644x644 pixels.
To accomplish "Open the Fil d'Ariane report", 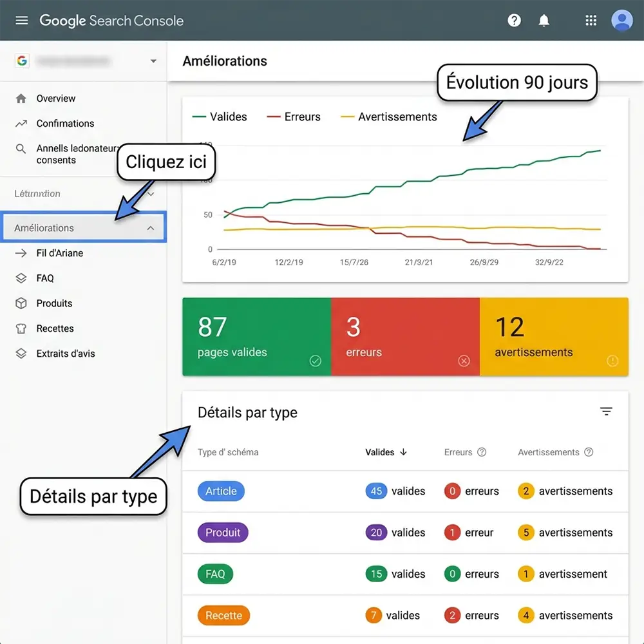I will click(x=61, y=253).
